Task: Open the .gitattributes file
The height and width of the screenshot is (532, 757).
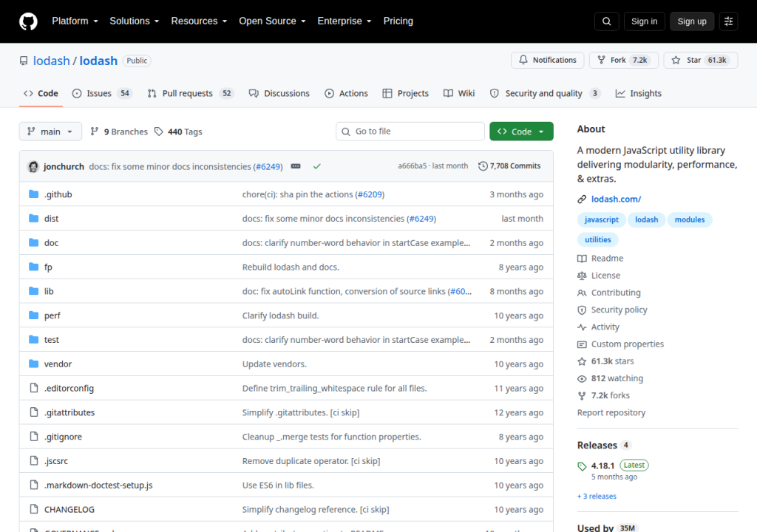Action: (x=69, y=412)
